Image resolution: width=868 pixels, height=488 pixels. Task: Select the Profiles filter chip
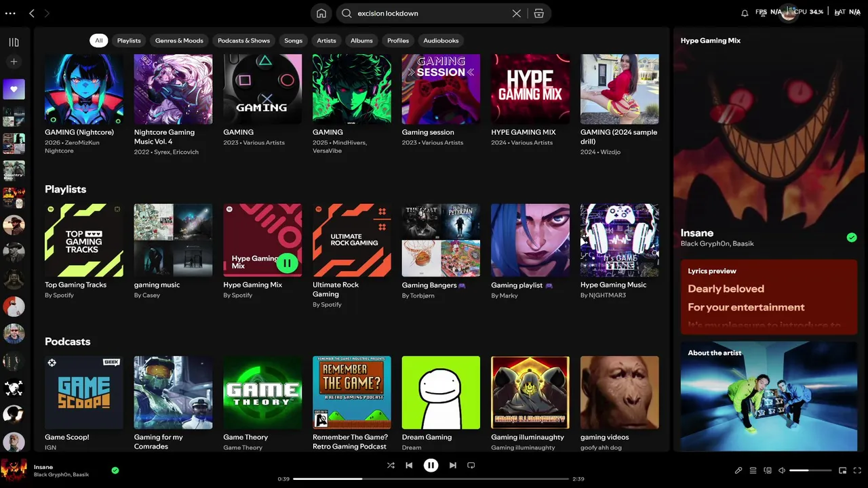point(398,41)
